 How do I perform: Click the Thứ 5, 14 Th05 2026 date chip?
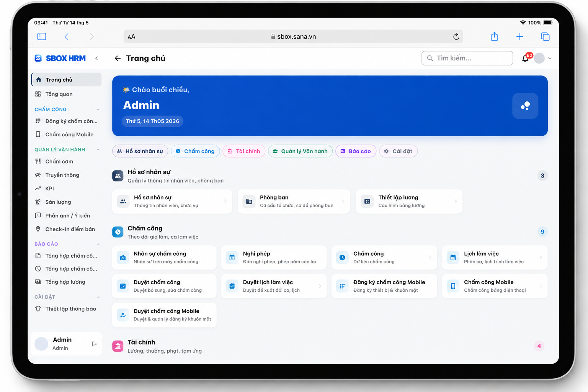point(152,121)
